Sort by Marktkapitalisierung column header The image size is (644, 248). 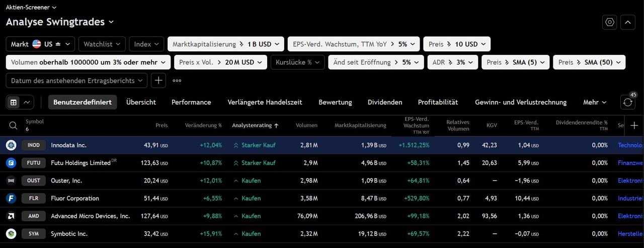coord(360,126)
